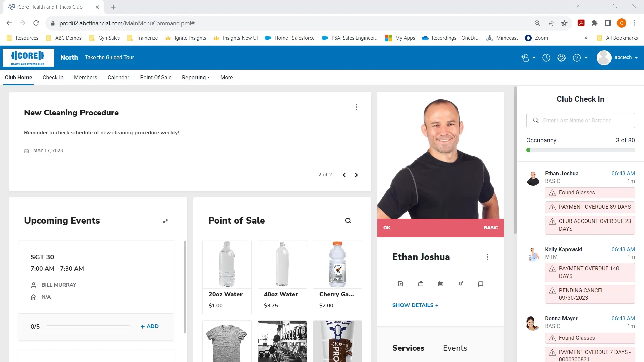Open three-dot menu on New Cleaning Procedure card
The image size is (644, 362).
(356, 107)
